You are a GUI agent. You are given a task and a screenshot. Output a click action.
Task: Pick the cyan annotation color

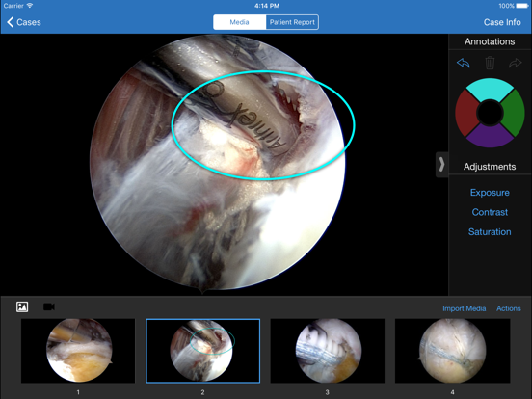pos(490,89)
